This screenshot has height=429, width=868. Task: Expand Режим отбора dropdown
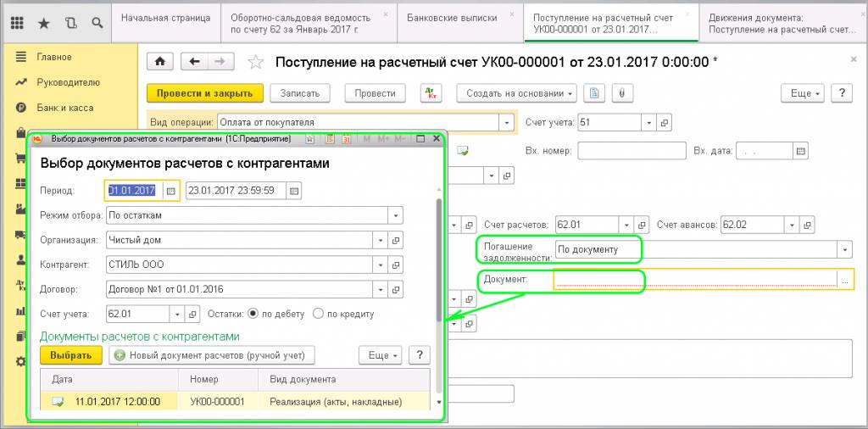point(396,215)
